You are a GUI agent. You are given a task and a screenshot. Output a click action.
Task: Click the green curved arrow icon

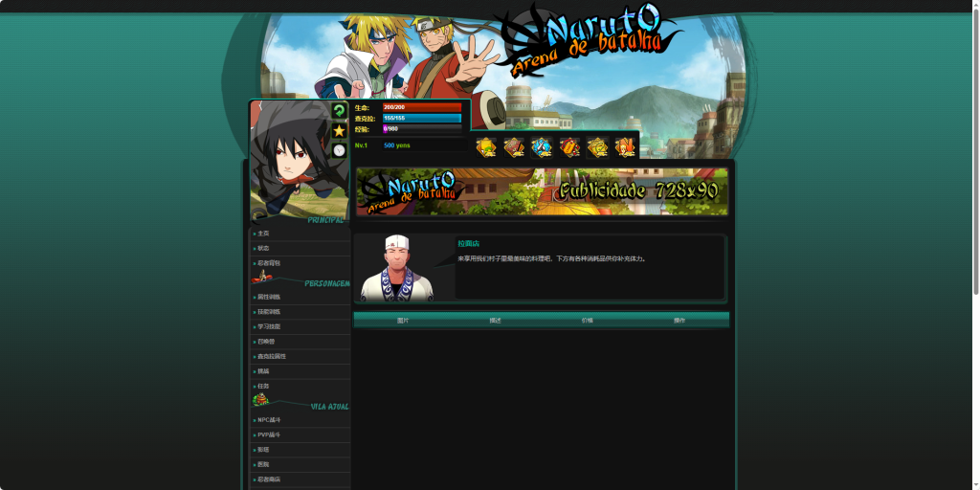click(339, 111)
